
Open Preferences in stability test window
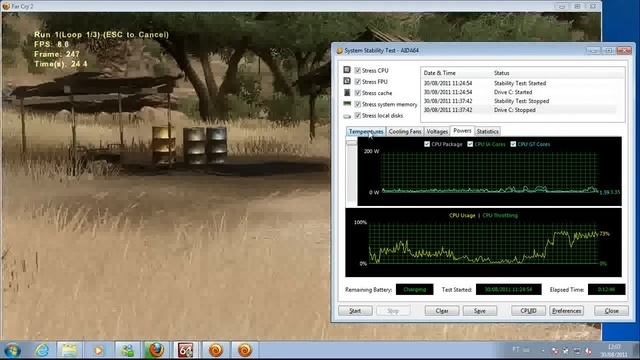567,311
